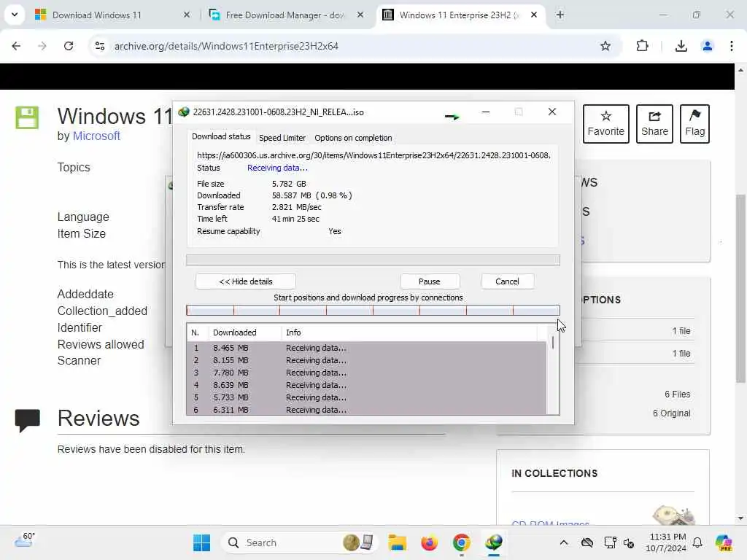Open site information icon in address bar
The height and width of the screenshot is (560, 747).
[99, 46]
